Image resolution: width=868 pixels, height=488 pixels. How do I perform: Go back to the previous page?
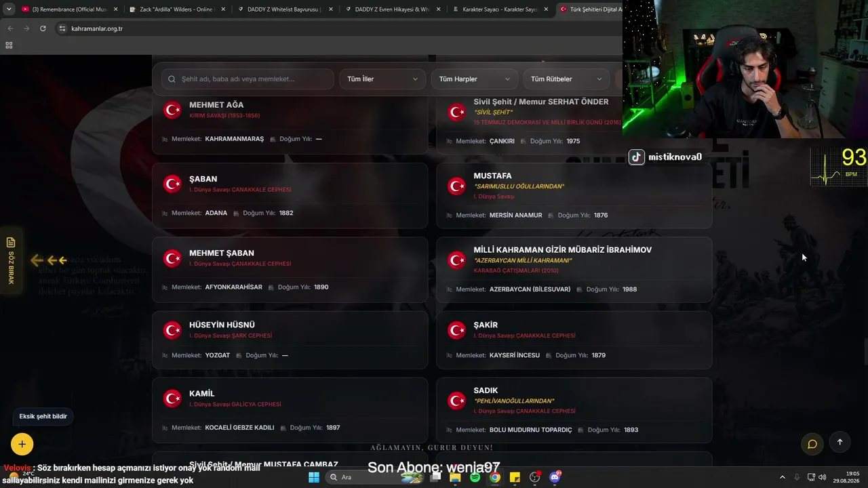click(x=10, y=28)
